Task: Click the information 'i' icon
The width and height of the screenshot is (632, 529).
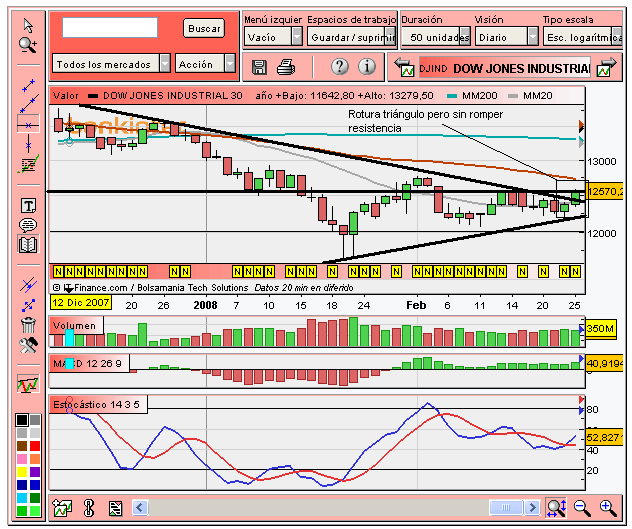Action: [x=367, y=67]
